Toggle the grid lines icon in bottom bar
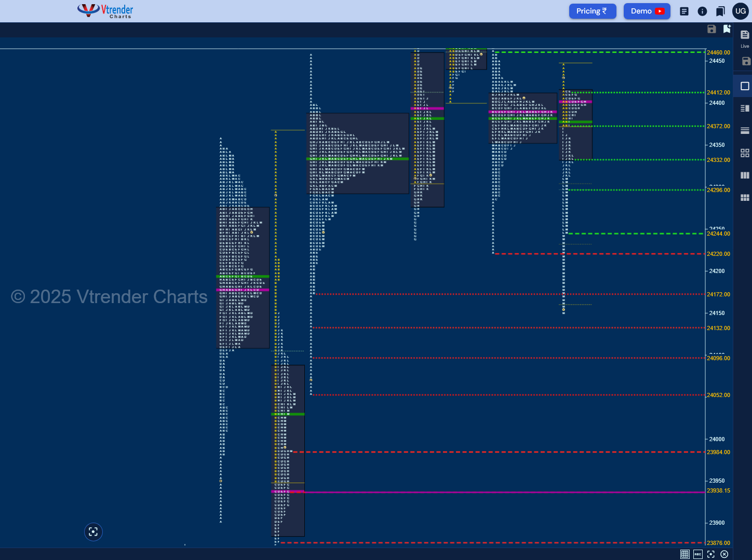The width and height of the screenshot is (752, 560). 685,554
